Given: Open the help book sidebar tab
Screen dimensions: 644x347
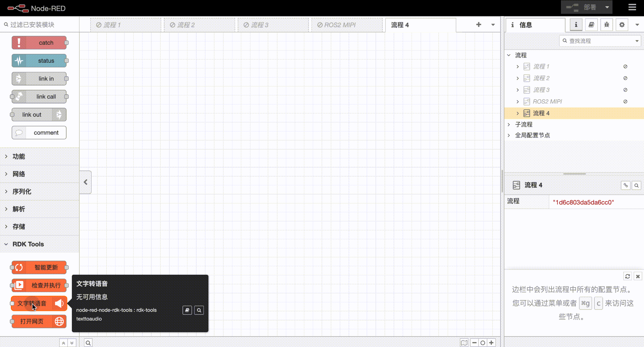Looking at the screenshot, I should pos(591,25).
